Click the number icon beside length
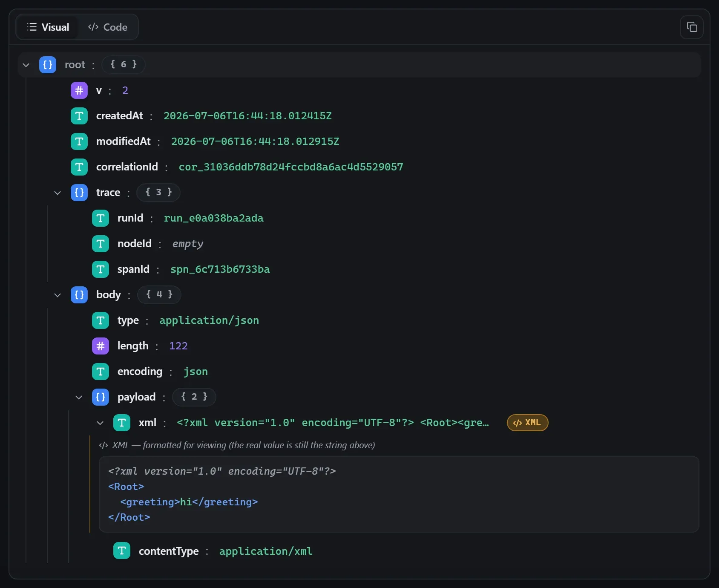 [x=101, y=346]
